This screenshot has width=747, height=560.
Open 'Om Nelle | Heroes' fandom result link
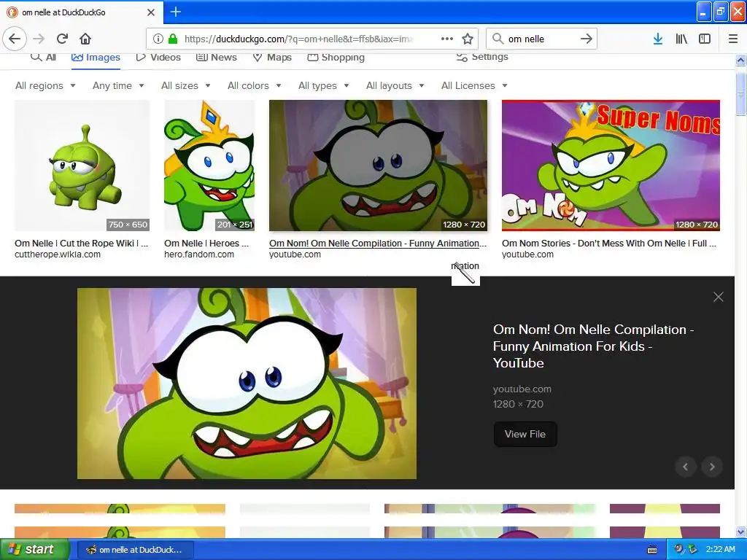206,244
